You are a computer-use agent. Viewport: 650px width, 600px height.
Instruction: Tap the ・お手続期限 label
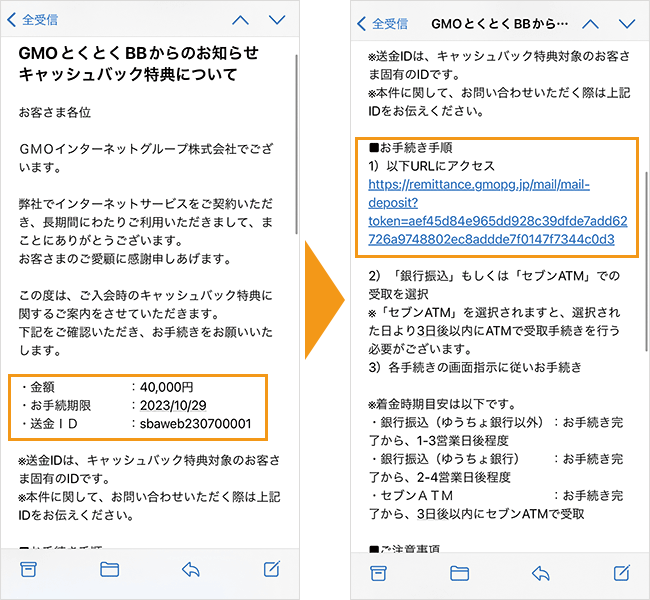(56, 405)
